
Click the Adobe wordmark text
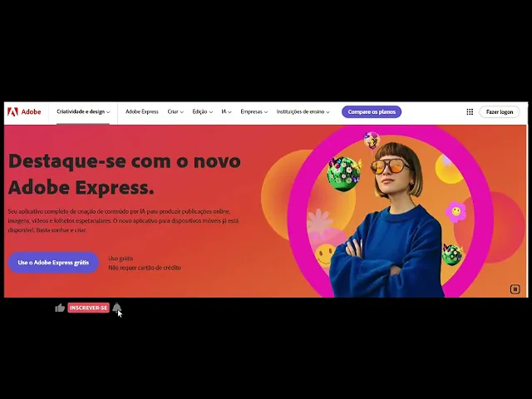pyautogui.click(x=31, y=112)
